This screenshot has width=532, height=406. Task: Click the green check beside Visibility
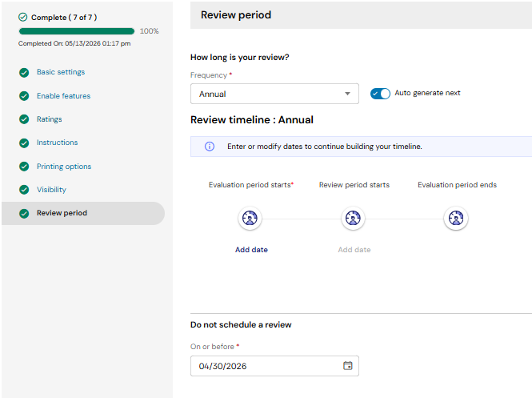tap(24, 190)
